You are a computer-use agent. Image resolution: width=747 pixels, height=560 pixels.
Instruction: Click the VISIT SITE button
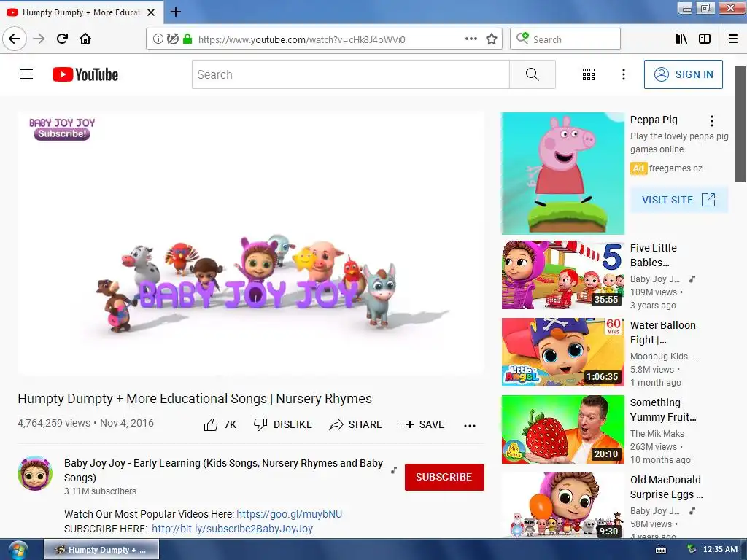tap(679, 200)
